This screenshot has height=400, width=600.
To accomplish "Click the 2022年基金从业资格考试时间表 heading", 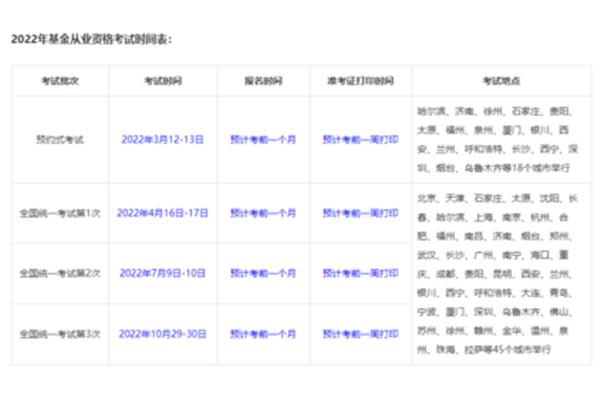I will pos(91,39).
